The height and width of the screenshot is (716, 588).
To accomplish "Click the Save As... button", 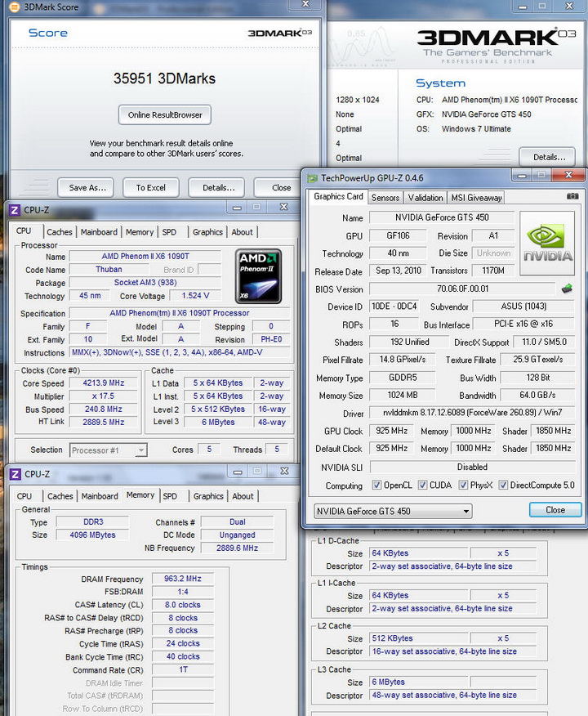I will click(86, 187).
